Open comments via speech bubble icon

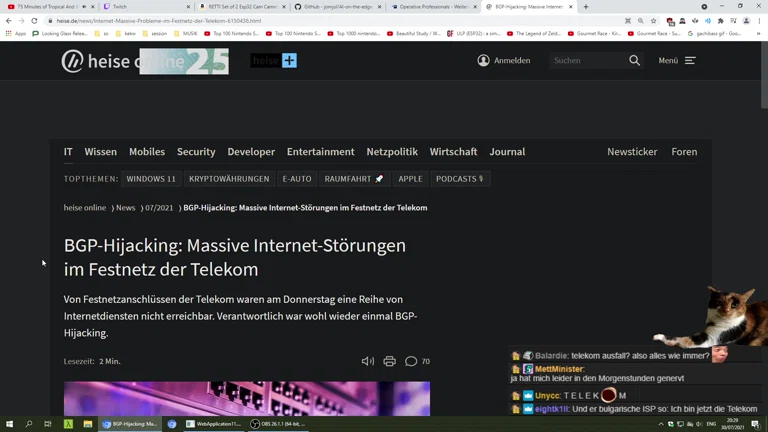(x=411, y=361)
